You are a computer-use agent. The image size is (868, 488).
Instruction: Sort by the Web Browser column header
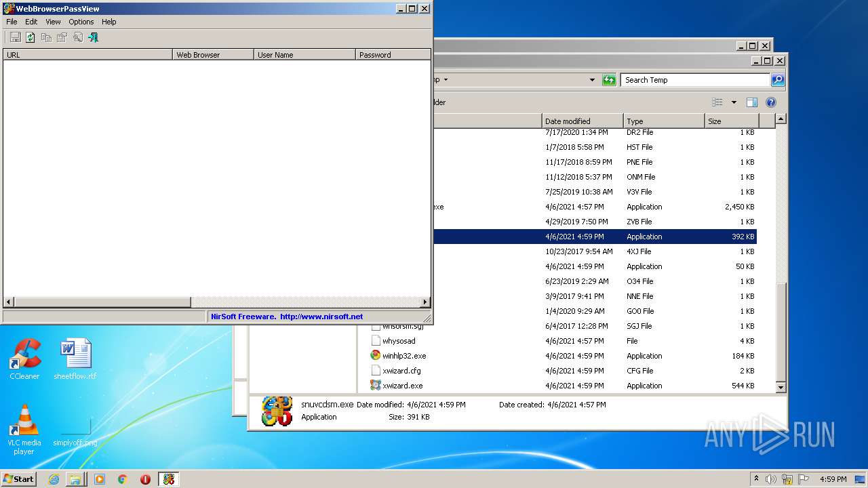[214, 55]
